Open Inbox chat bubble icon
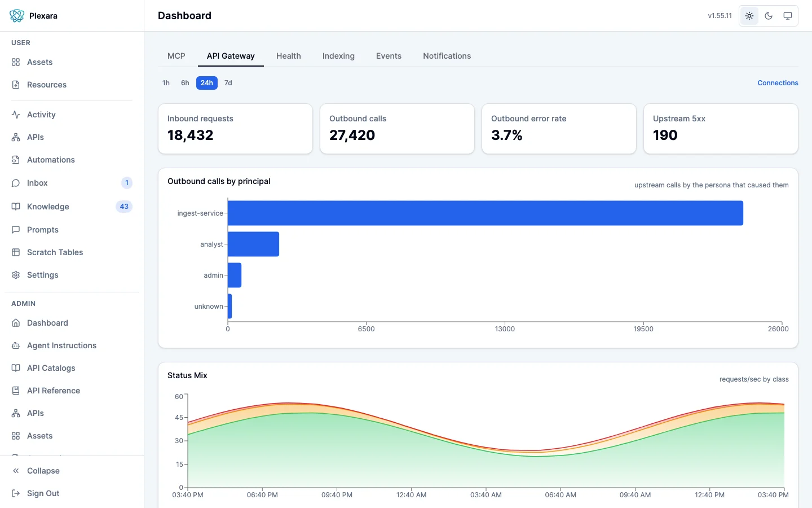 coord(16,183)
